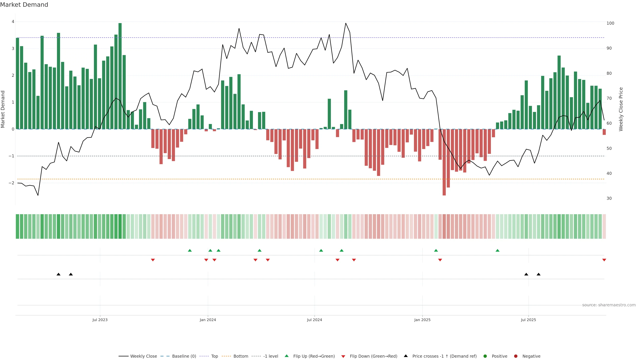This screenshot has width=644, height=362.
Task: Click the Jan 2024 x-axis label
Action: [x=208, y=320]
